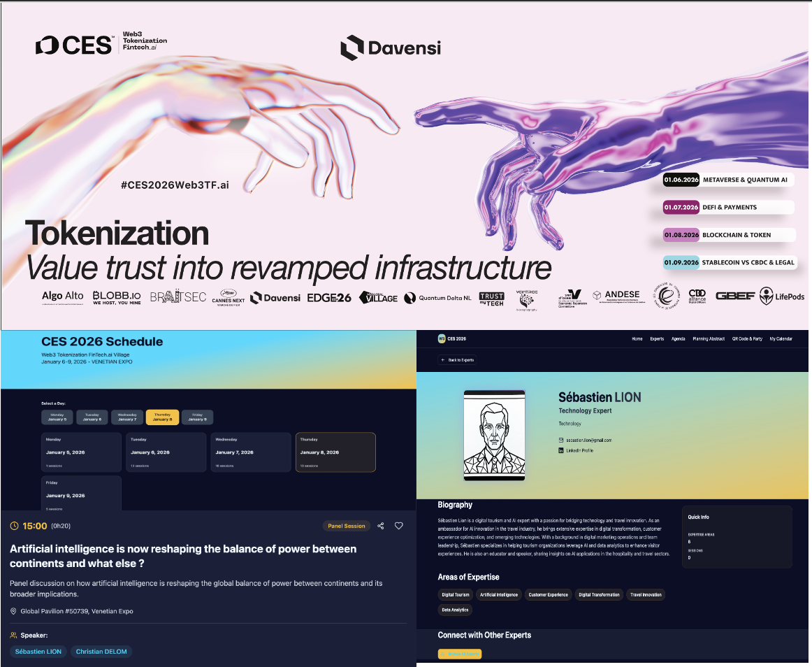Image resolution: width=812 pixels, height=667 pixels.
Task: Click the Cannes Next sponsor logo
Action: tap(229, 297)
